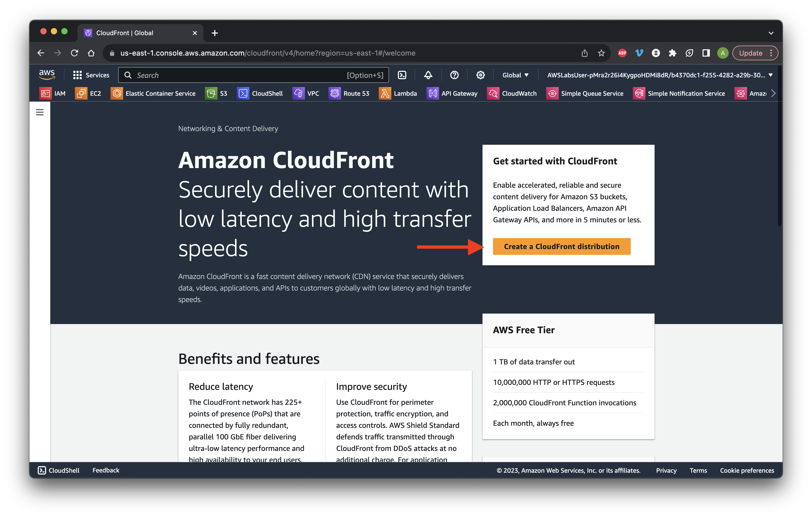Open CloudShell from the top navigation icon
Image resolution: width=812 pixels, height=517 pixels.
coord(402,75)
